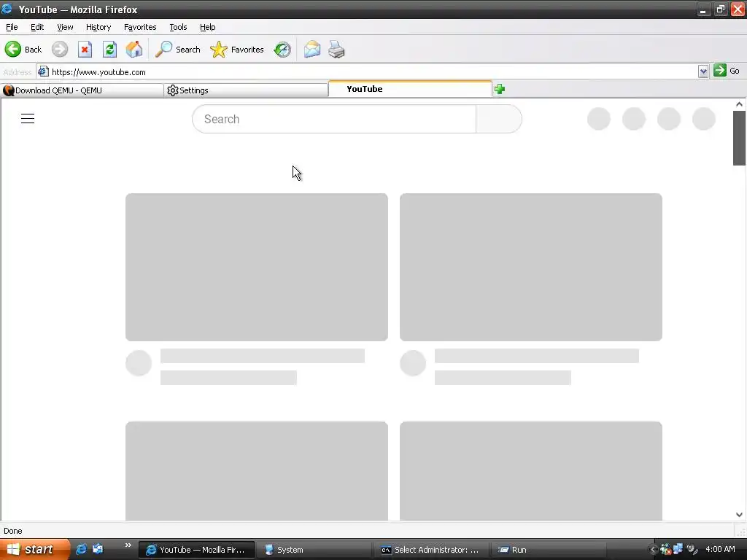Open the Help menu

208,27
